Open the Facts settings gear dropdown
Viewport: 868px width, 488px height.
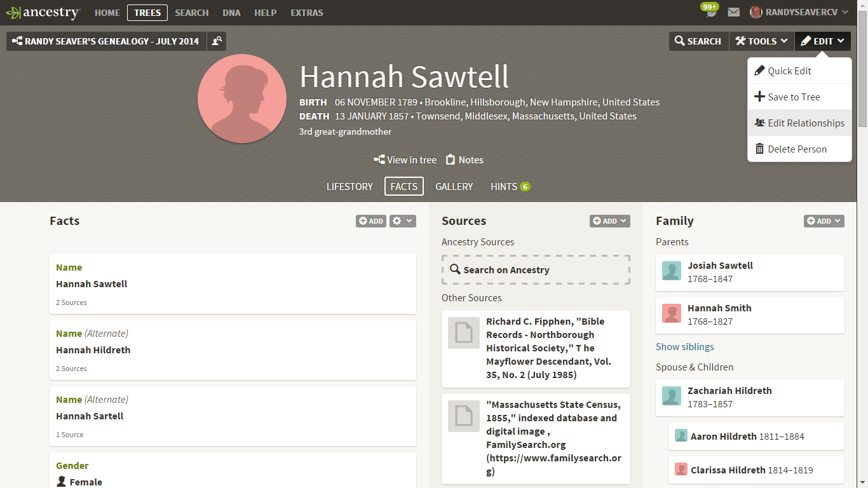(x=403, y=221)
